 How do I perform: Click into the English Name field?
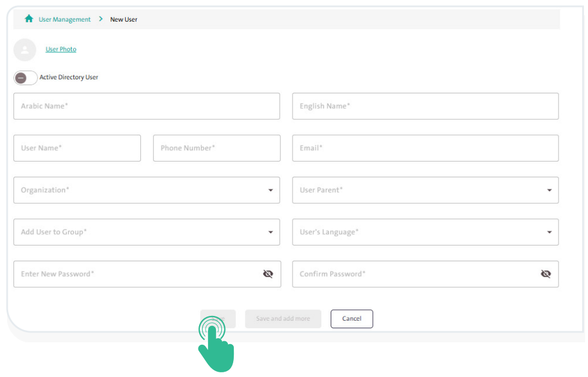(425, 106)
